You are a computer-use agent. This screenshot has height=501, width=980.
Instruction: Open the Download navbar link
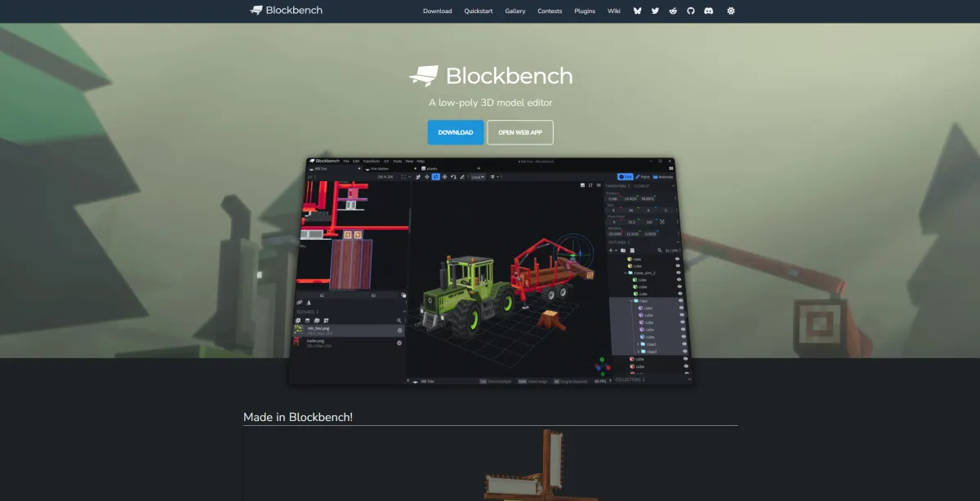point(438,11)
